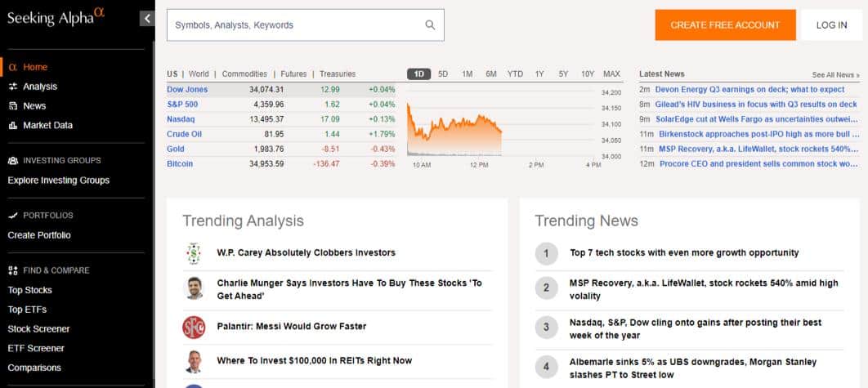Open Top ETFs in sidebar
This screenshot has width=868, height=388.
(27, 310)
